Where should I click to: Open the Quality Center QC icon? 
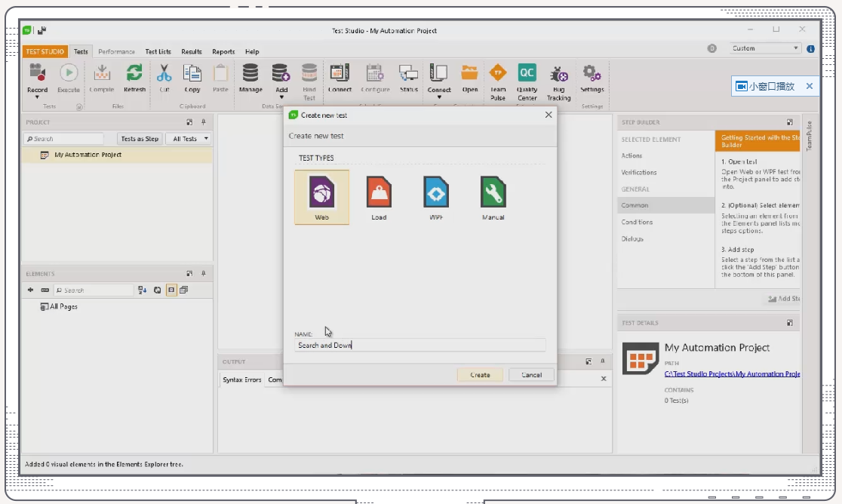pyautogui.click(x=527, y=73)
